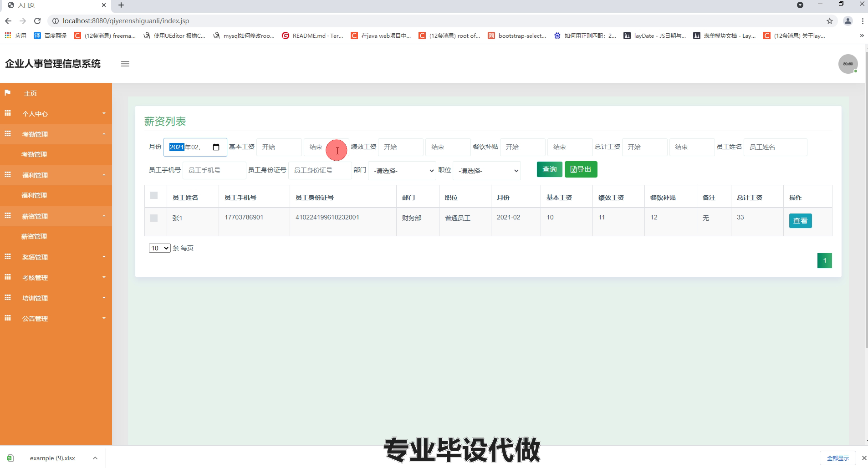This screenshot has height=468, width=868.
Task: Click the 餐饮补贴 结束 input field
Action: click(x=570, y=147)
